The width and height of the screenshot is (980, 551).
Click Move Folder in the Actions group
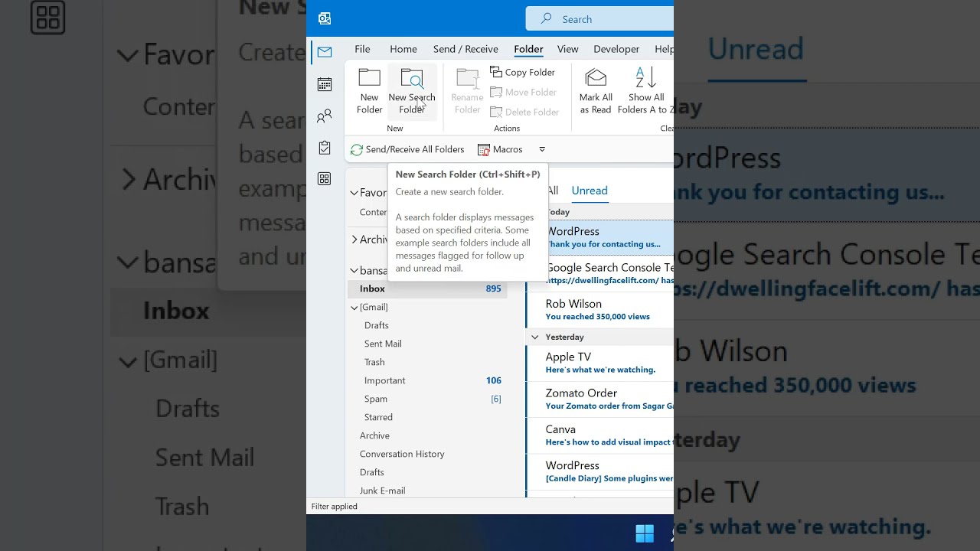(524, 92)
